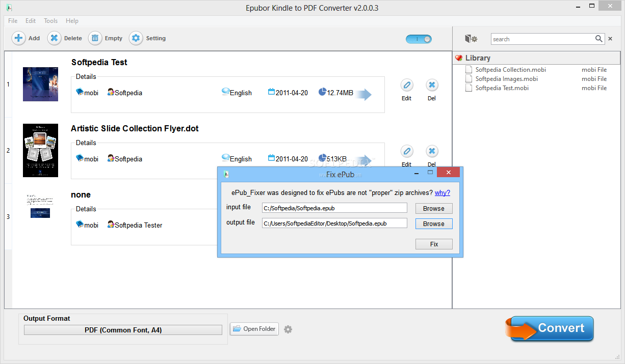Click the Fix button
Viewport: 625px width, 364px height.
click(434, 244)
